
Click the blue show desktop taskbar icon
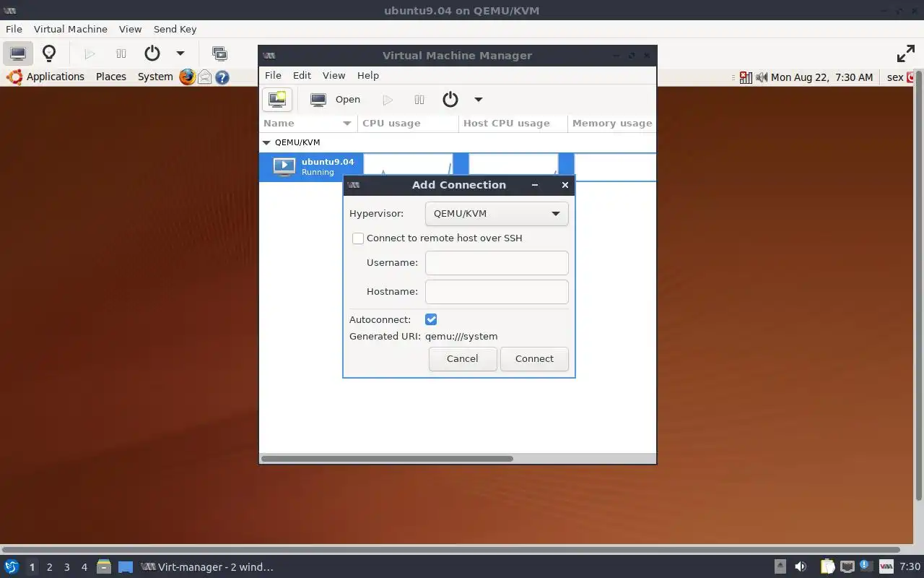coord(126,567)
